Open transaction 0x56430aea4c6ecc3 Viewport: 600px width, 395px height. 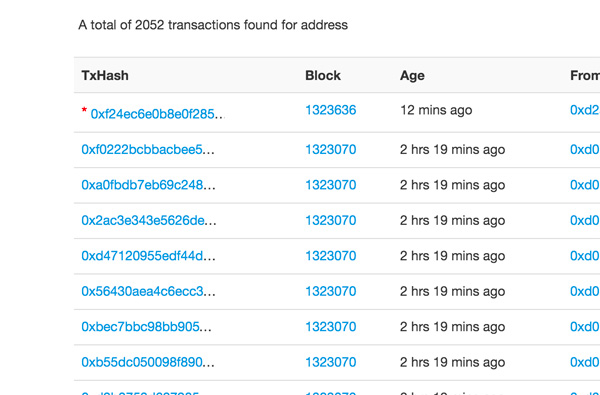tap(142, 291)
